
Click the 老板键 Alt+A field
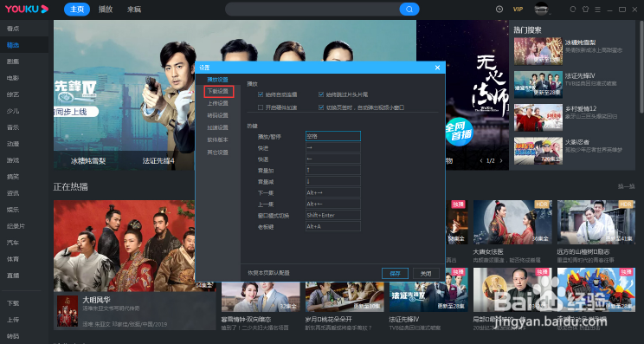click(333, 226)
